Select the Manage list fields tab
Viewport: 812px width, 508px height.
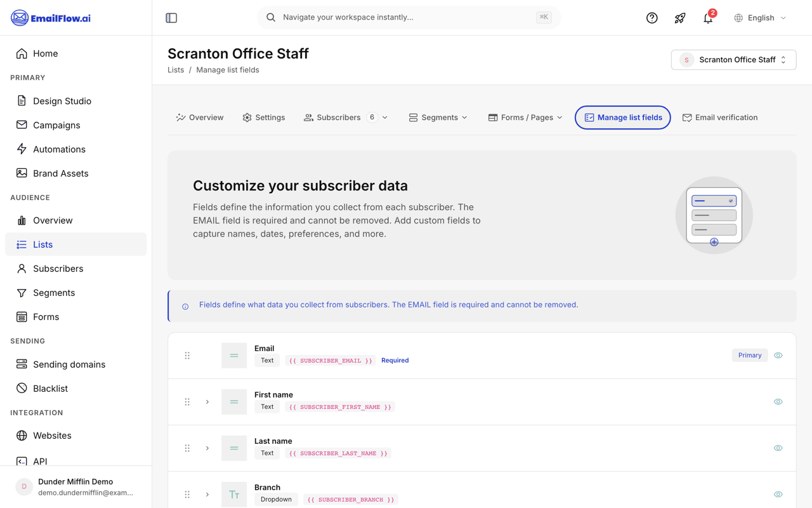(x=623, y=117)
